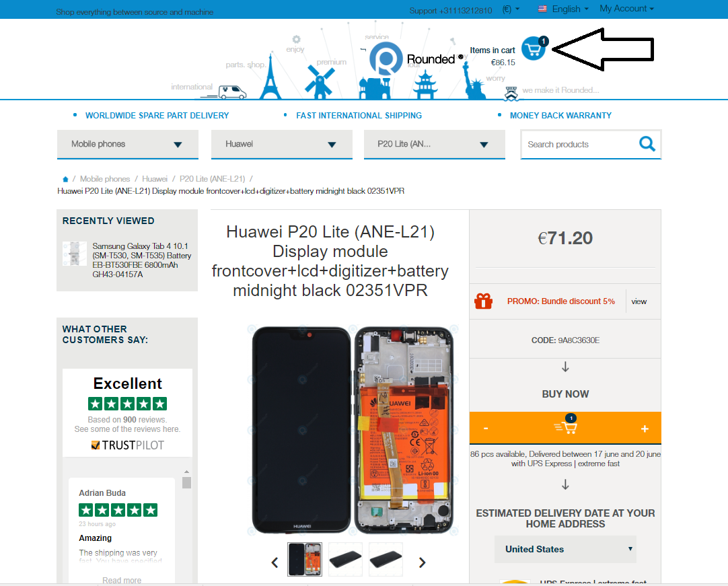Show previous product image arrow
This screenshot has height=586, width=728.
tap(275, 562)
